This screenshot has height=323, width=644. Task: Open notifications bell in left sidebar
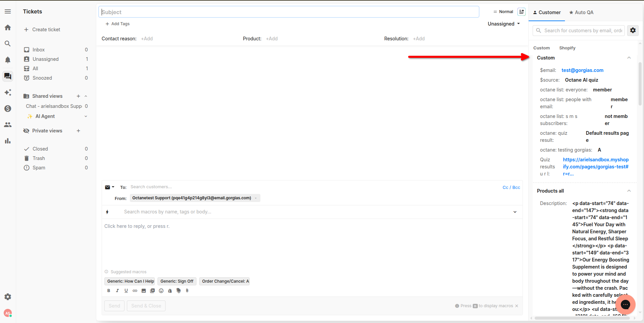tap(8, 60)
